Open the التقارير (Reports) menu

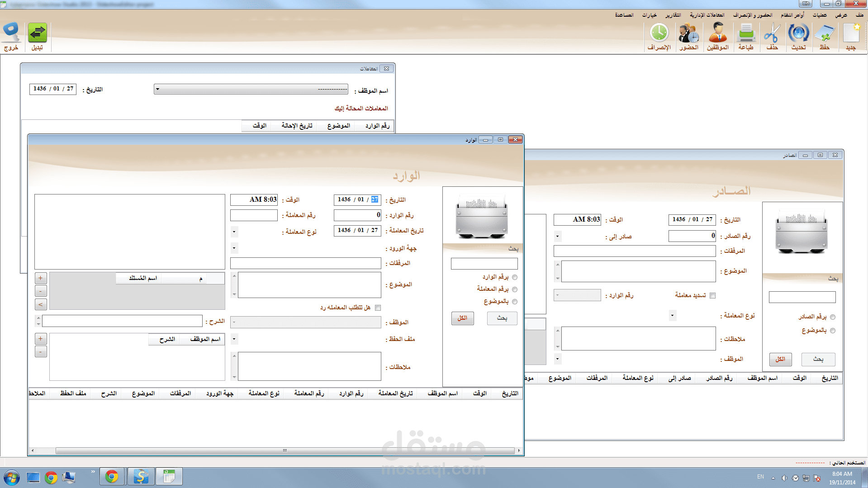tap(673, 15)
